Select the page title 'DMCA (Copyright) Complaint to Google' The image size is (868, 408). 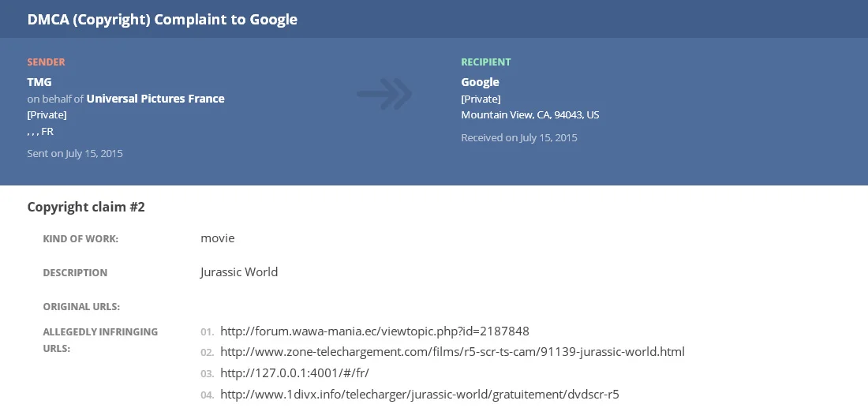[x=163, y=20]
